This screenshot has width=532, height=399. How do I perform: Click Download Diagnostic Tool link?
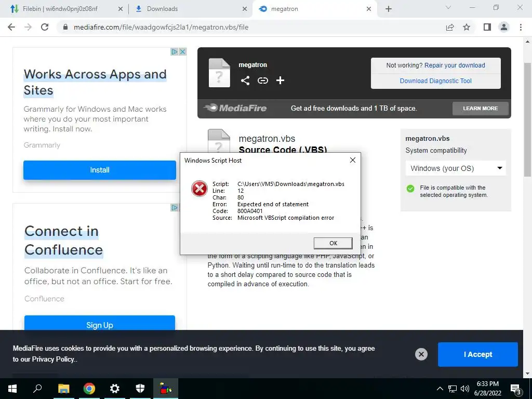pyautogui.click(x=436, y=81)
